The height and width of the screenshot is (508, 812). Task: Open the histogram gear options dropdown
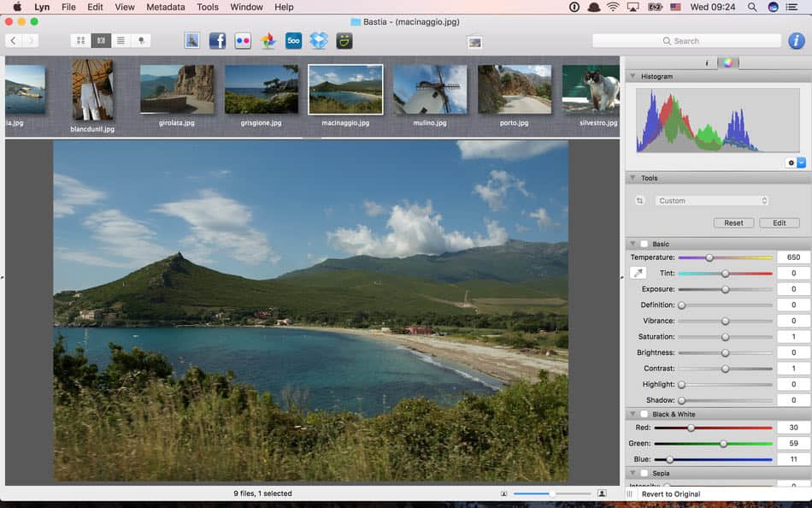click(796, 162)
